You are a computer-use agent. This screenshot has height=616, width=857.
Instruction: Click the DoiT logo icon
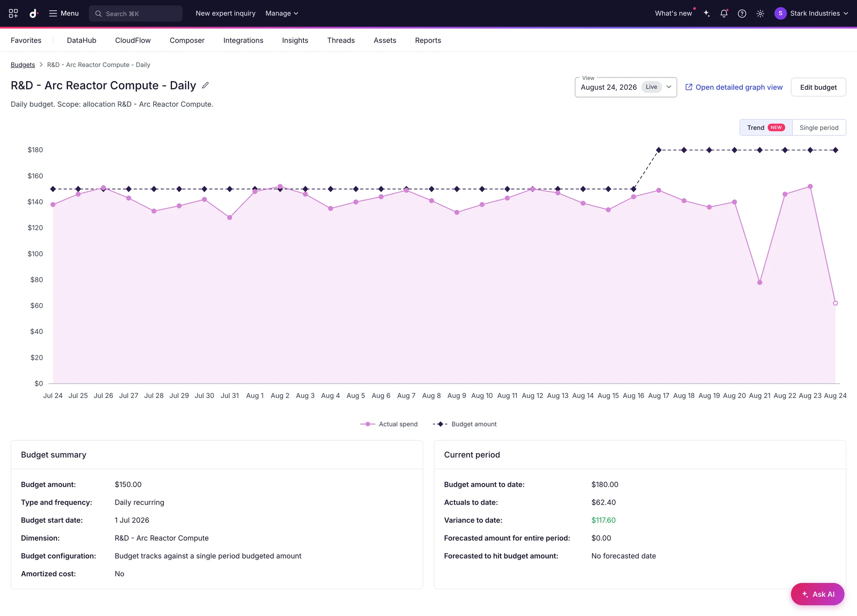pyautogui.click(x=33, y=13)
